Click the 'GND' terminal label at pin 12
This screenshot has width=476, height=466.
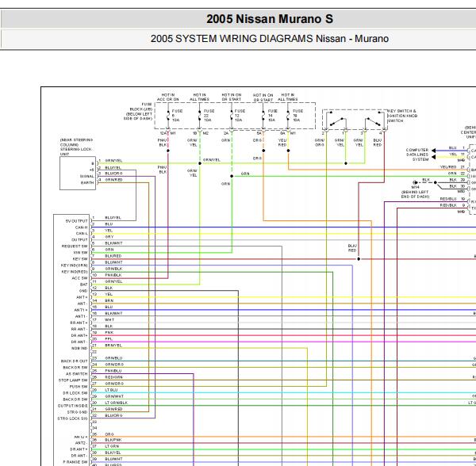(x=83, y=291)
